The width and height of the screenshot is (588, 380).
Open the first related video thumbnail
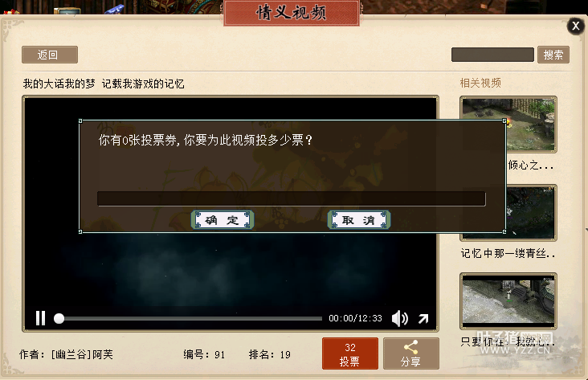pos(508,125)
